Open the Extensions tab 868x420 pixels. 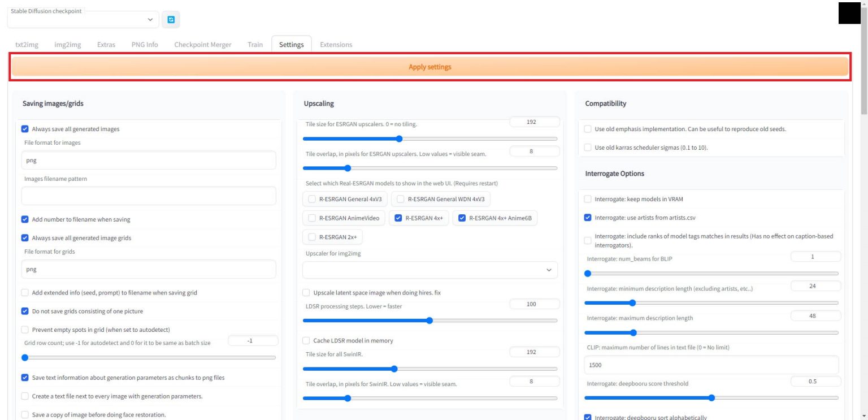pyautogui.click(x=336, y=45)
